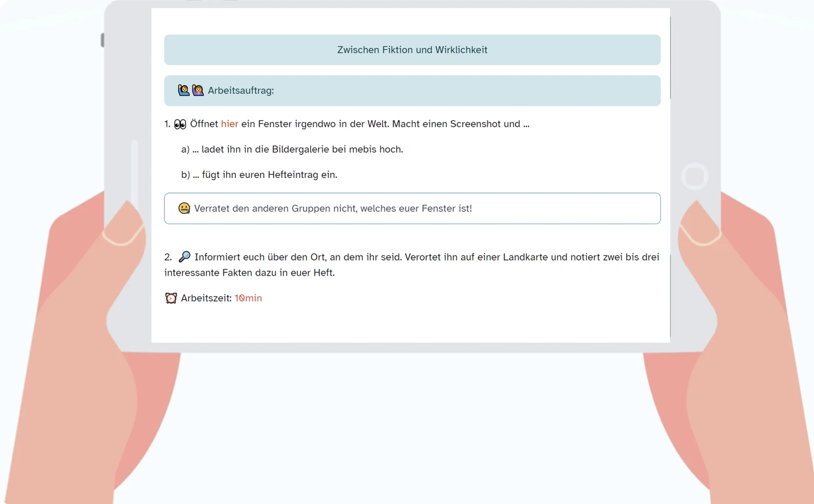Click the "Arbeitszeit:" label
The height and width of the screenshot is (504, 814).
point(206,298)
